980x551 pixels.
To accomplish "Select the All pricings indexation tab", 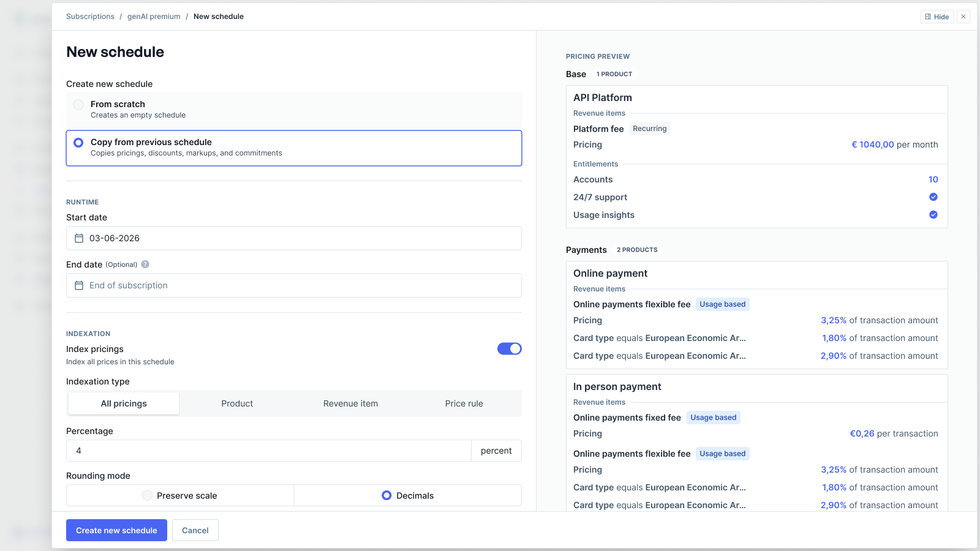I will point(124,403).
